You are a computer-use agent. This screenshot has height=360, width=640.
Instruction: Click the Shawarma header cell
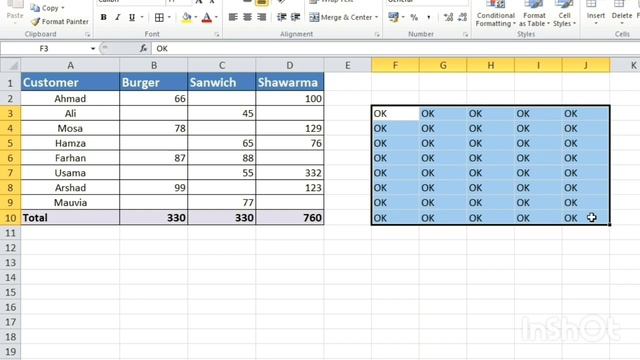(x=290, y=82)
